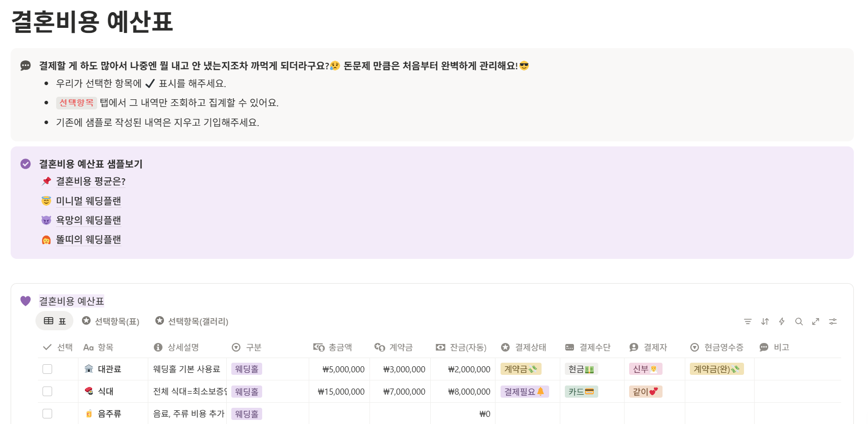Click the ₩5,000,000 total amount cell

pos(339,369)
